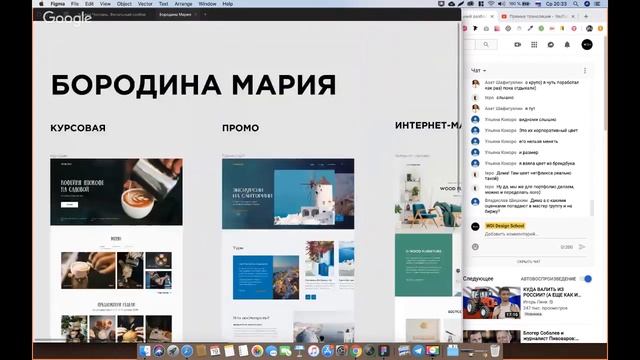Screen dimensions: 640x360
Task: Select the ПРОМО section label
Action: [240, 128]
